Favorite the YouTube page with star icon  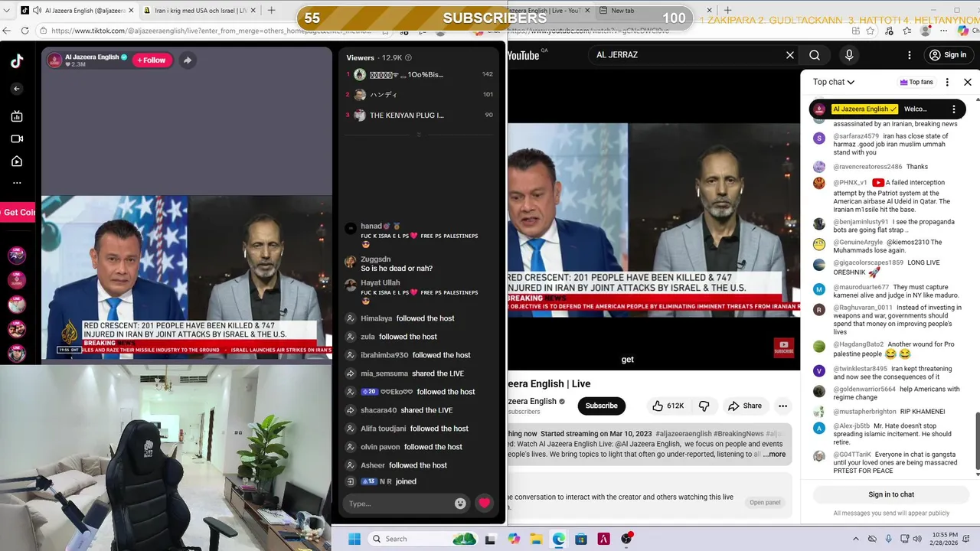[871, 31]
